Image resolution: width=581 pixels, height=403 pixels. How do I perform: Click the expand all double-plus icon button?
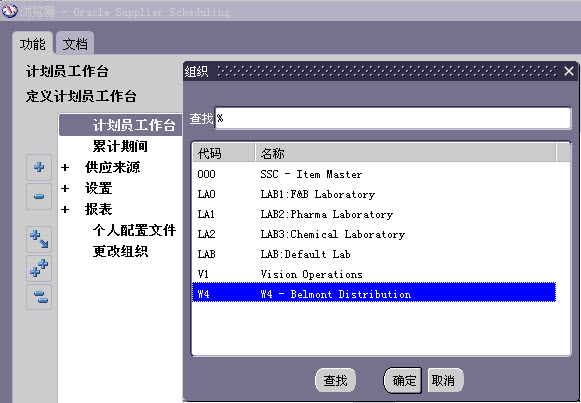point(39,268)
